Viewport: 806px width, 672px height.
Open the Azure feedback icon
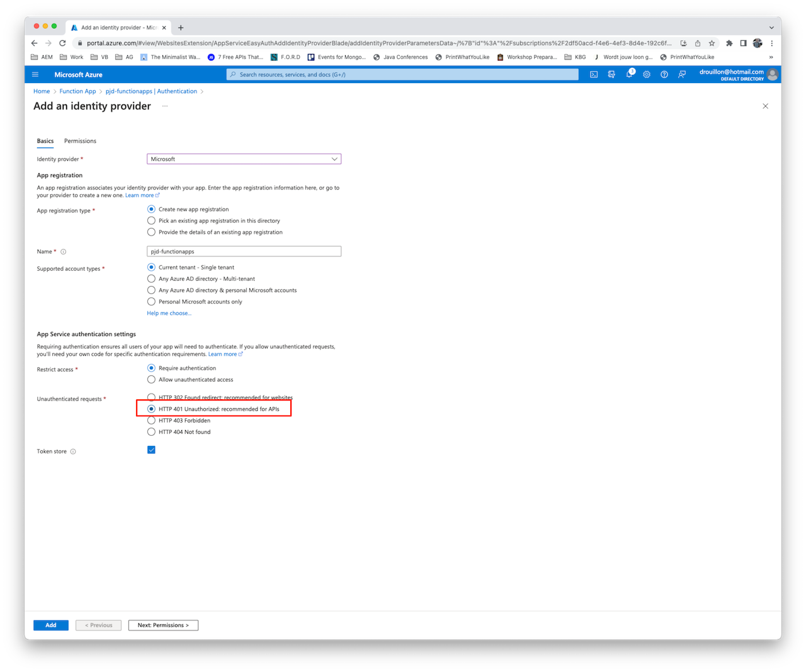(682, 74)
